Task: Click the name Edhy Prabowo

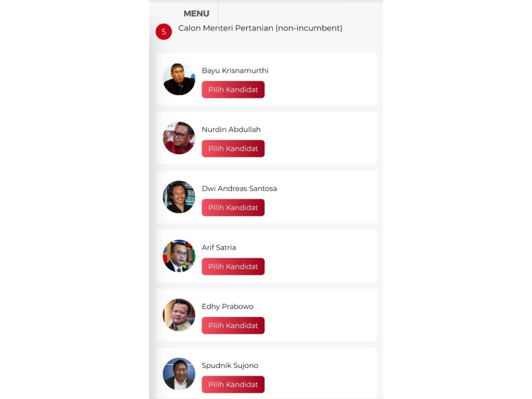Action: 228,307
